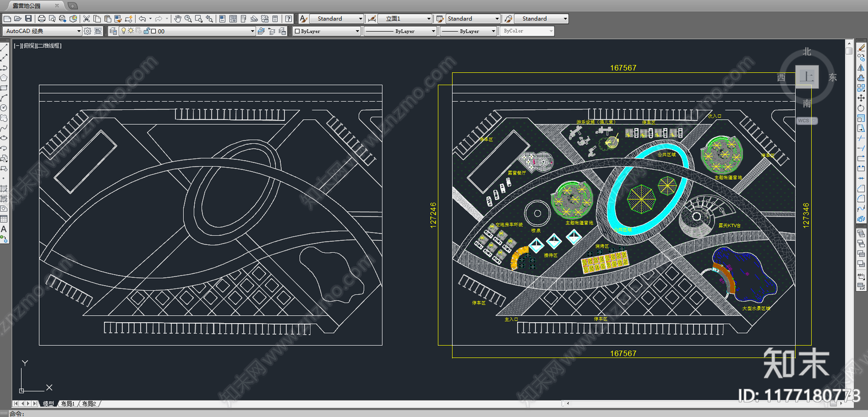868x417 pixels.
Task: Click the Table Style icon
Action: tap(440, 18)
